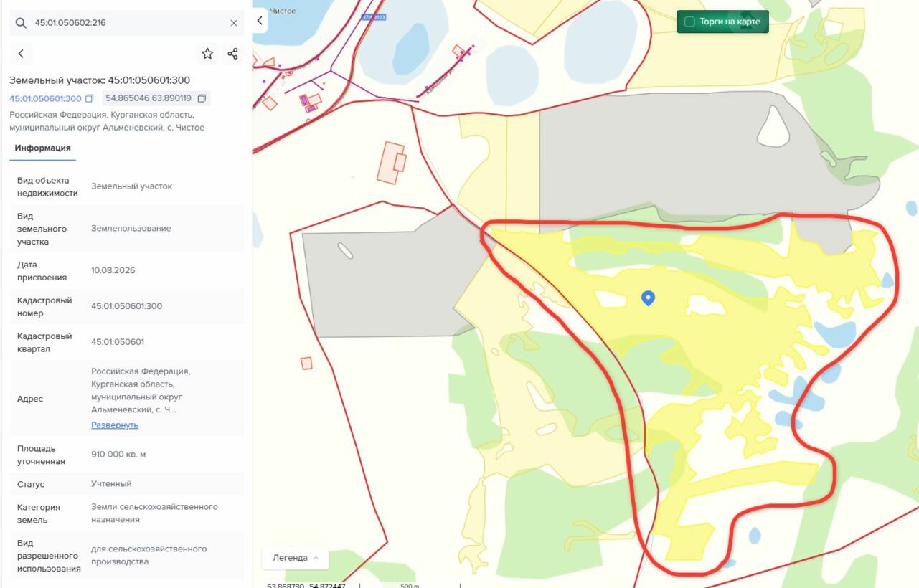Expand the "Легенда" panel

[296, 558]
